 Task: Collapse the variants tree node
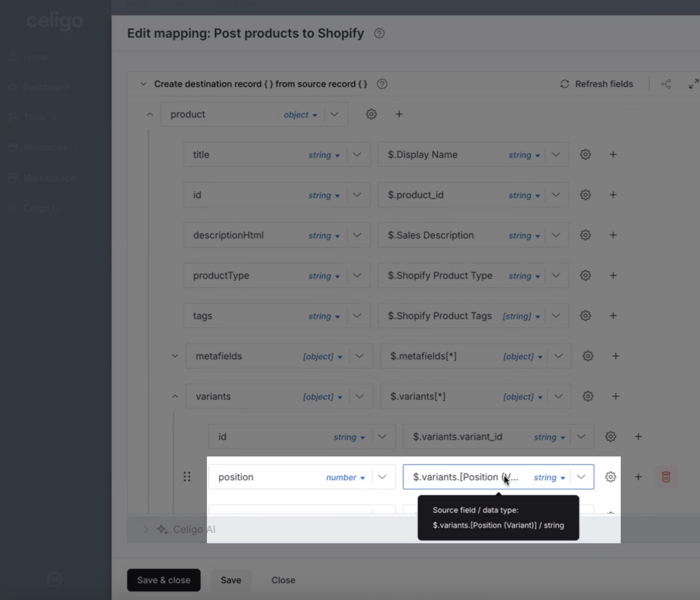point(175,396)
